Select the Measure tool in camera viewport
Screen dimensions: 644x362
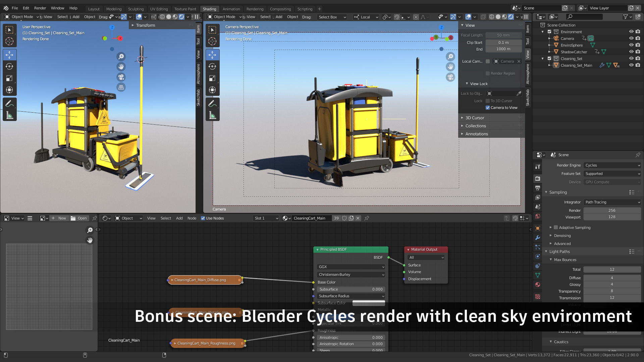coord(212,116)
